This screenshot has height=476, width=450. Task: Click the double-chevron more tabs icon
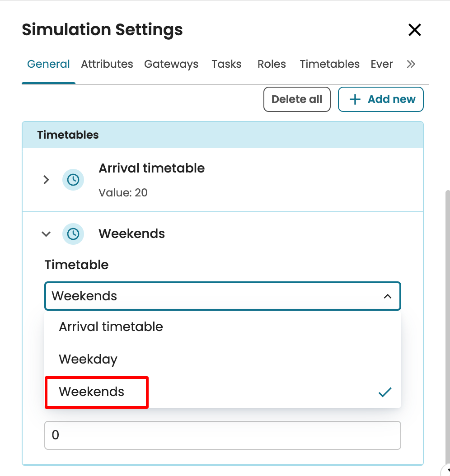411,64
